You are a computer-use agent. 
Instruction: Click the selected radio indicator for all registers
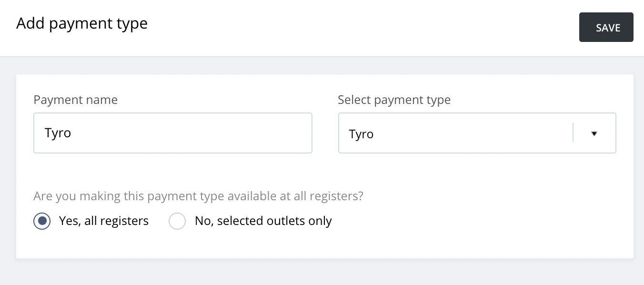tap(42, 221)
